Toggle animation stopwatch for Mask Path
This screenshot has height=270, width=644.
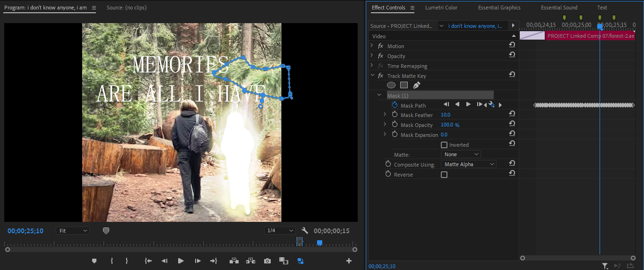tap(395, 105)
